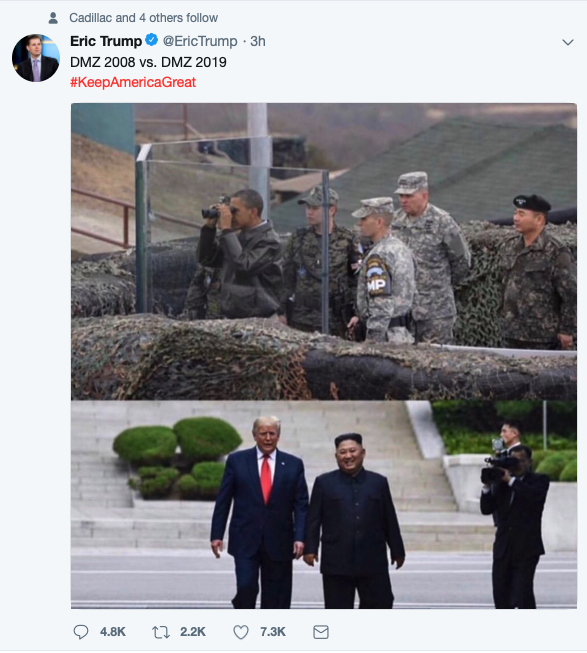The image size is (587, 653).
Task: Click the blue verified badge next to Eric Trump
Action: (151, 40)
